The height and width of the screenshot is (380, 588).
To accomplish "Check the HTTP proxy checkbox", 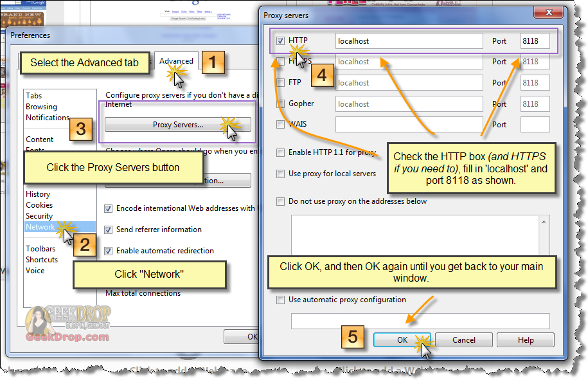I will coord(280,41).
